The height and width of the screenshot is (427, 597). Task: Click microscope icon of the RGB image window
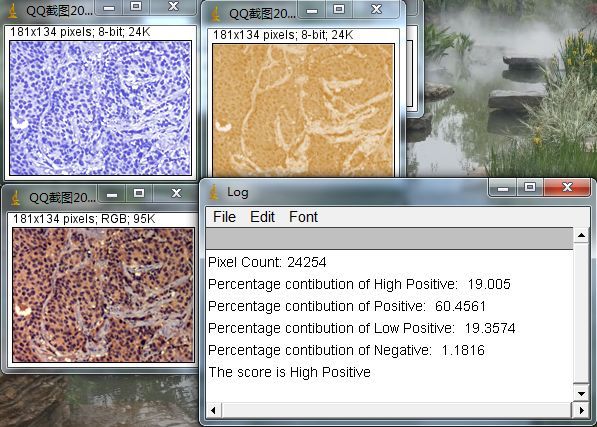[16, 198]
